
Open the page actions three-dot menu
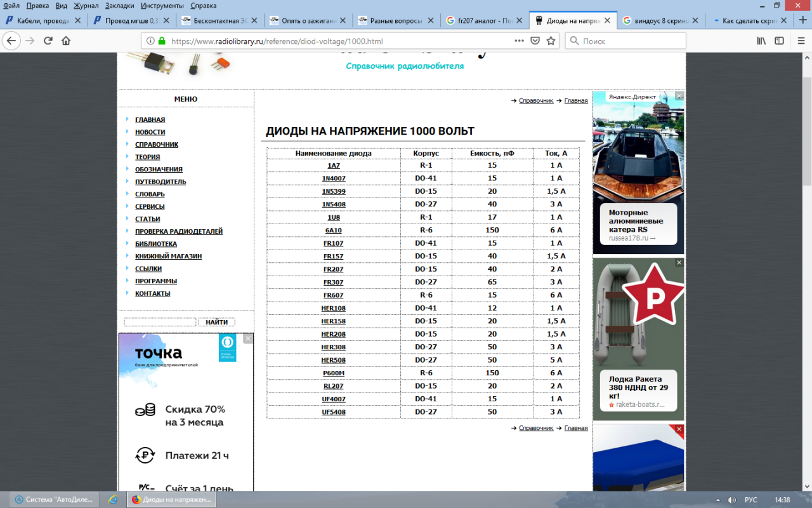point(519,41)
